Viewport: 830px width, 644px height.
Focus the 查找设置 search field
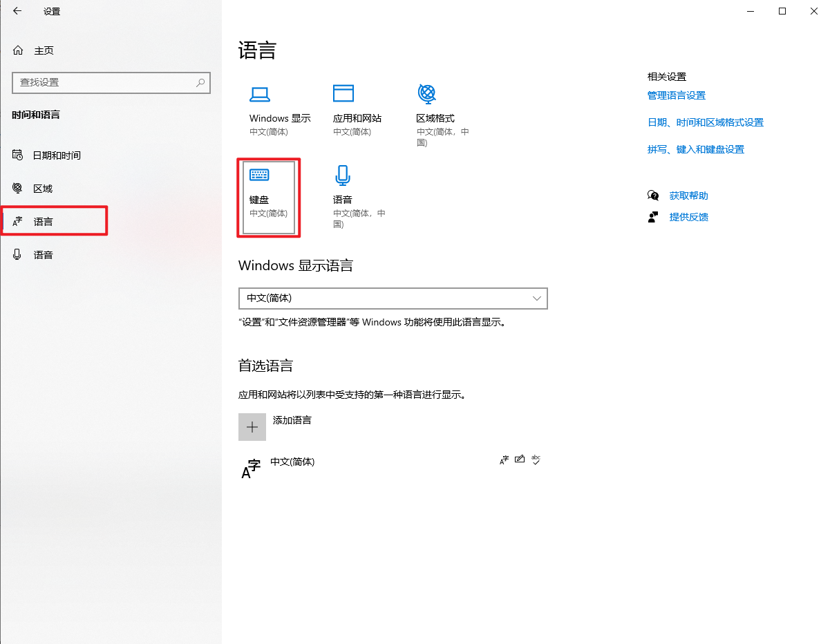point(111,82)
